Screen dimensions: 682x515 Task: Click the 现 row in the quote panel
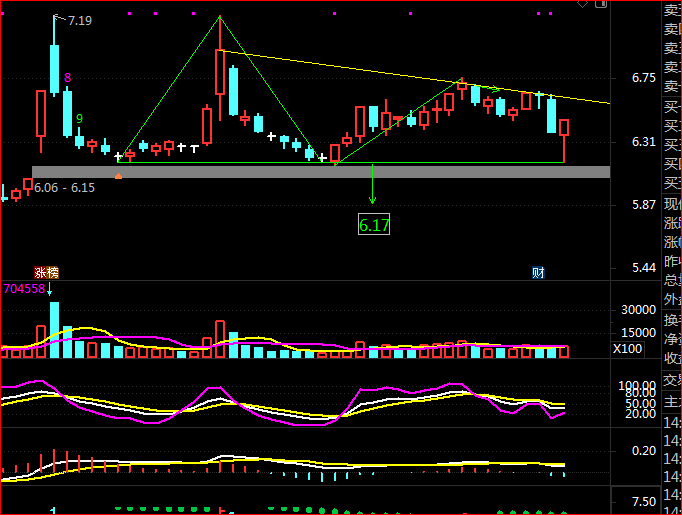672,204
